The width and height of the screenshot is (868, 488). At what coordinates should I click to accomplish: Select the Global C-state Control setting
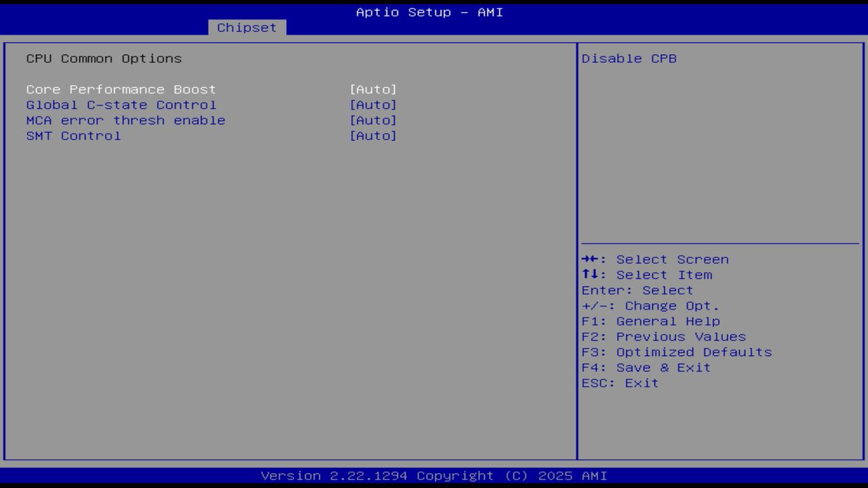(121, 104)
